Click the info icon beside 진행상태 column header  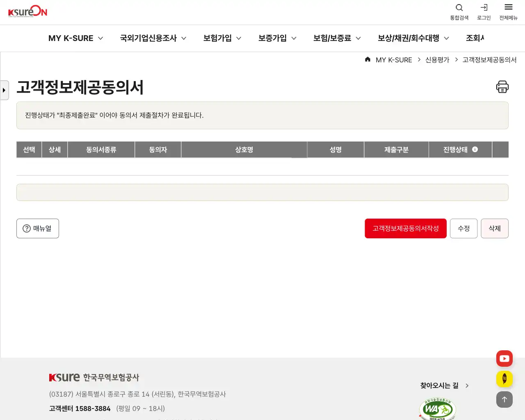[x=475, y=149]
